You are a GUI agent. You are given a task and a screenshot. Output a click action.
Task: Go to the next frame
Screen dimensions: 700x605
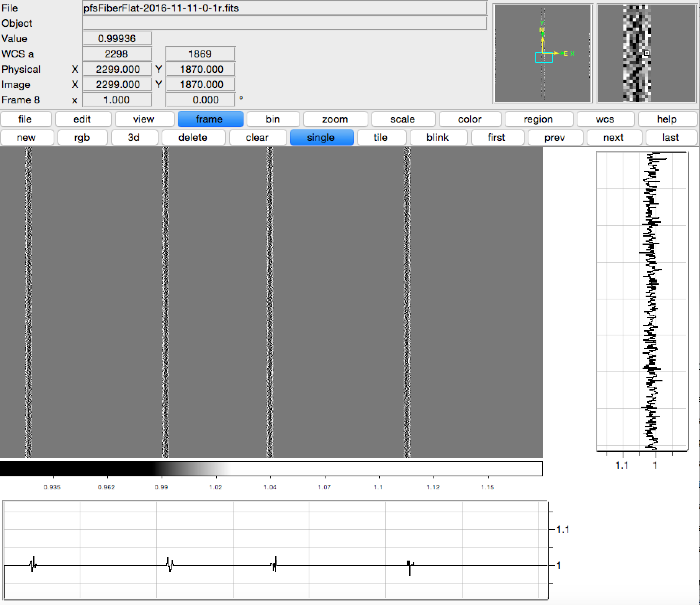click(613, 137)
